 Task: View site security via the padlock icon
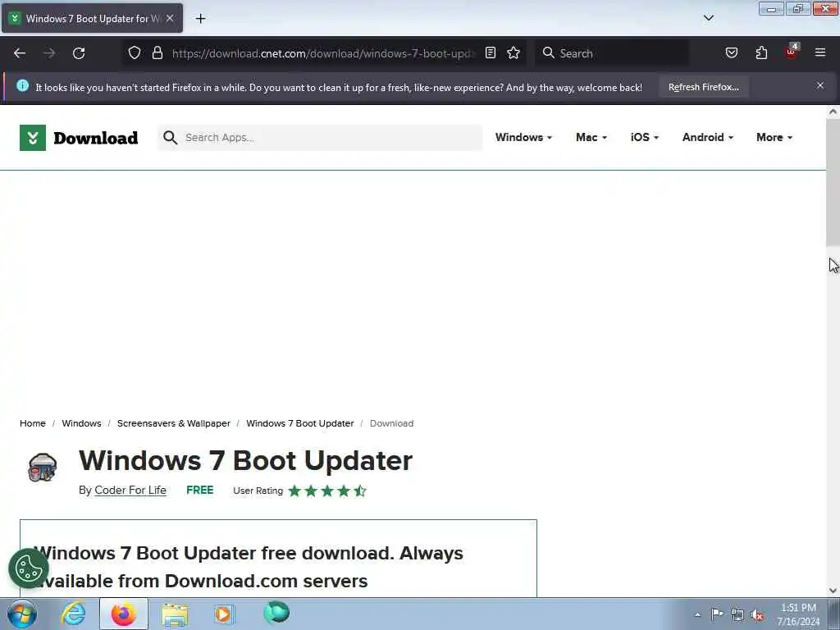[157, 53]
